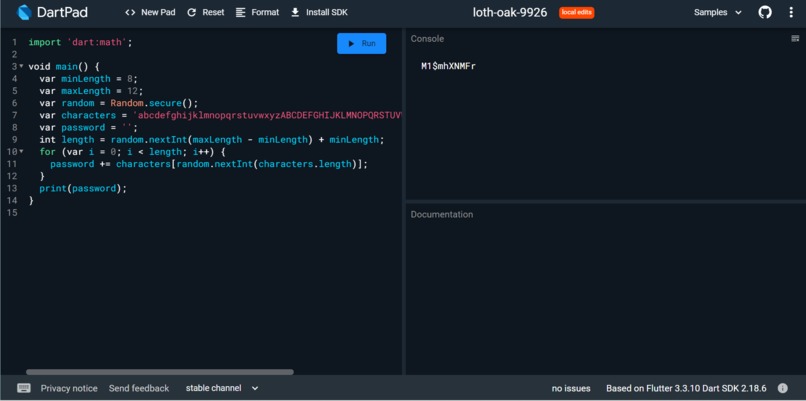This screenshot has width=806, height=401.
Task: Click the editor horizontal scrollbar
Action: (x=160, y=372)
